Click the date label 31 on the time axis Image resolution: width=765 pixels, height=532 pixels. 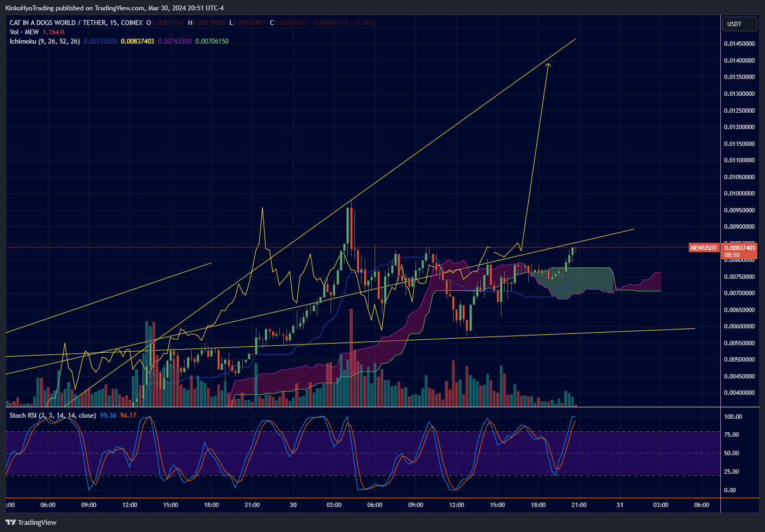620,505
